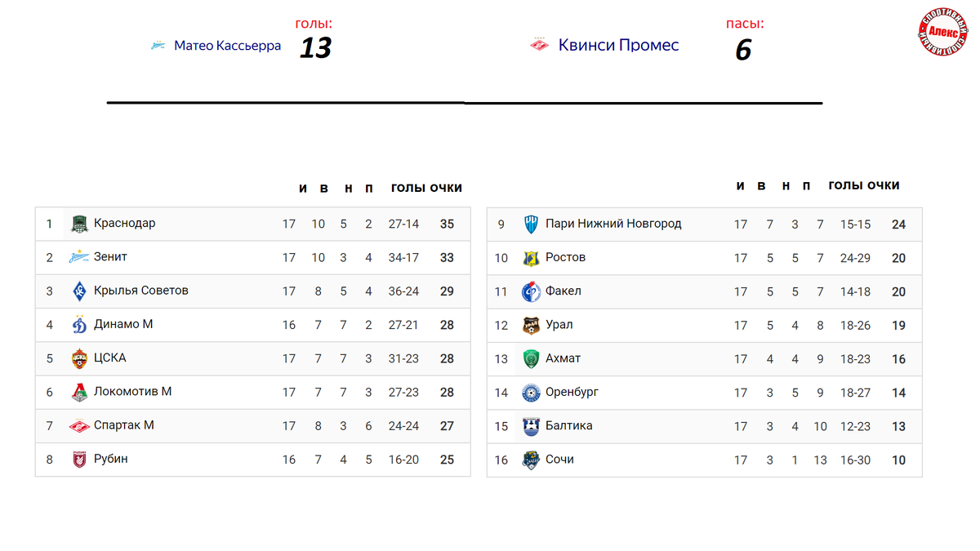Click the Akhmat club crest
The image size is (980, 551).
coord(531,358)
